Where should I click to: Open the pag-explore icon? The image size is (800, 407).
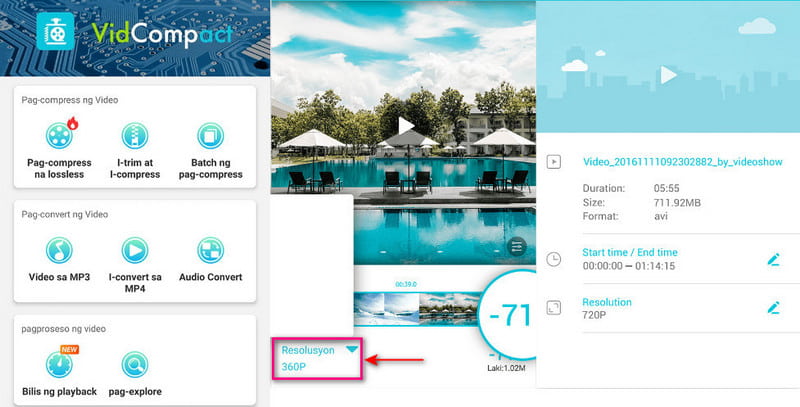click(134, 364)
